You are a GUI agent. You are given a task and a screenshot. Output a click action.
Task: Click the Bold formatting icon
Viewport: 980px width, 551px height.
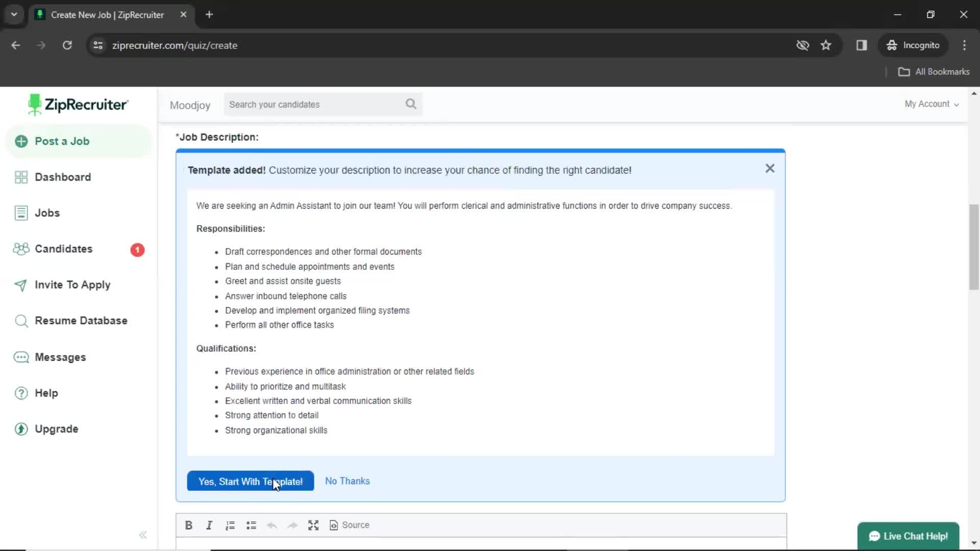189,525
